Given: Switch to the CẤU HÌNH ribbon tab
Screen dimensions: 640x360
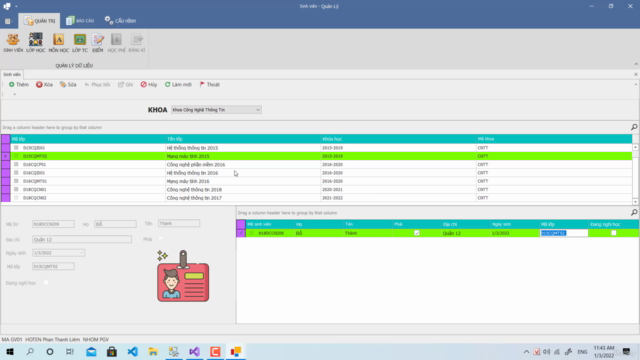Looking at the screenshot, I should 120,21.
